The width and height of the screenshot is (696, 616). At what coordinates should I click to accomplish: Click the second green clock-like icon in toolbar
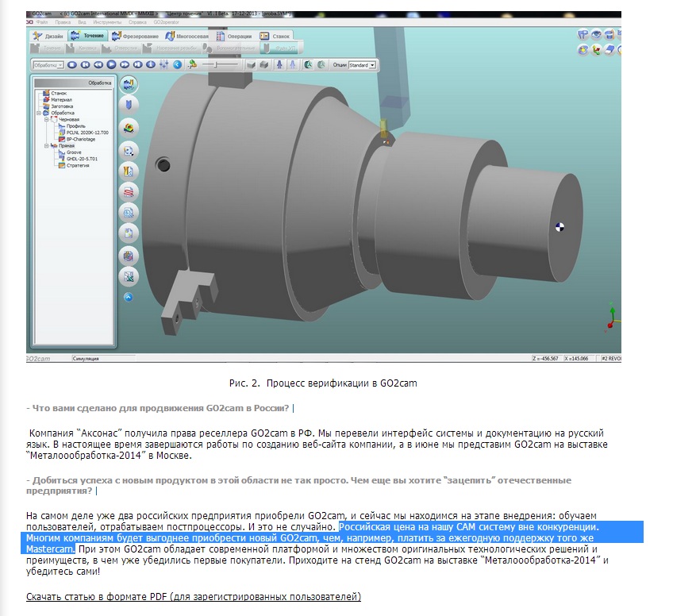(321, 65)
